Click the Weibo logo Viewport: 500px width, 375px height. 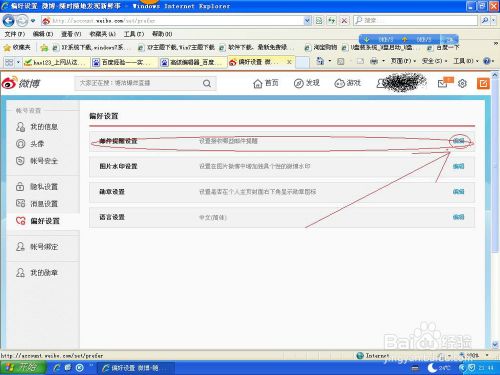[21, 83]
